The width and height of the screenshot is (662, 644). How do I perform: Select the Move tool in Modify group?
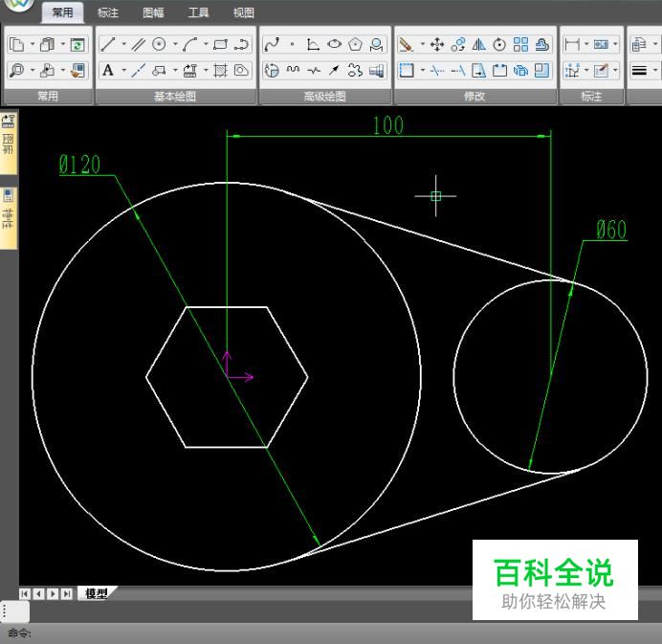(x=437, y=44)
